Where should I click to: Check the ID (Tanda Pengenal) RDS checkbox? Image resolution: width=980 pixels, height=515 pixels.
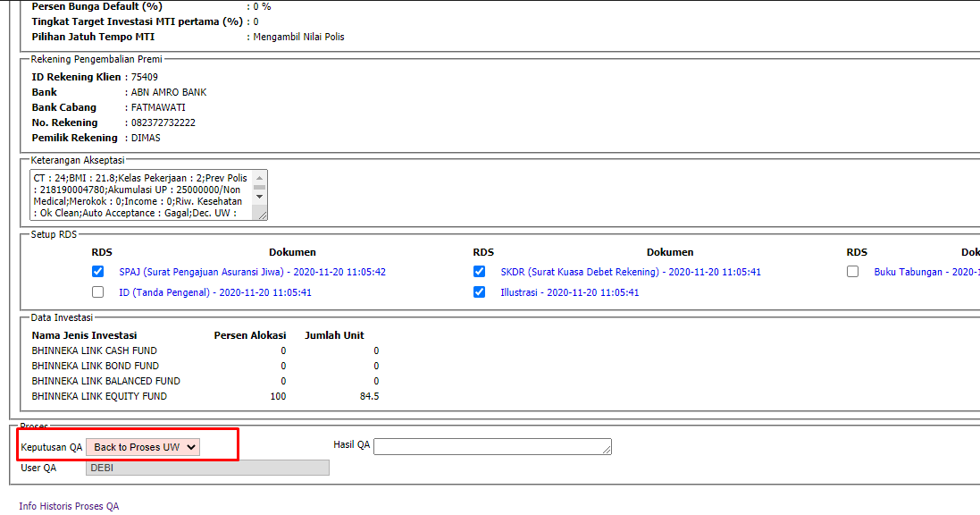(97, 292)
